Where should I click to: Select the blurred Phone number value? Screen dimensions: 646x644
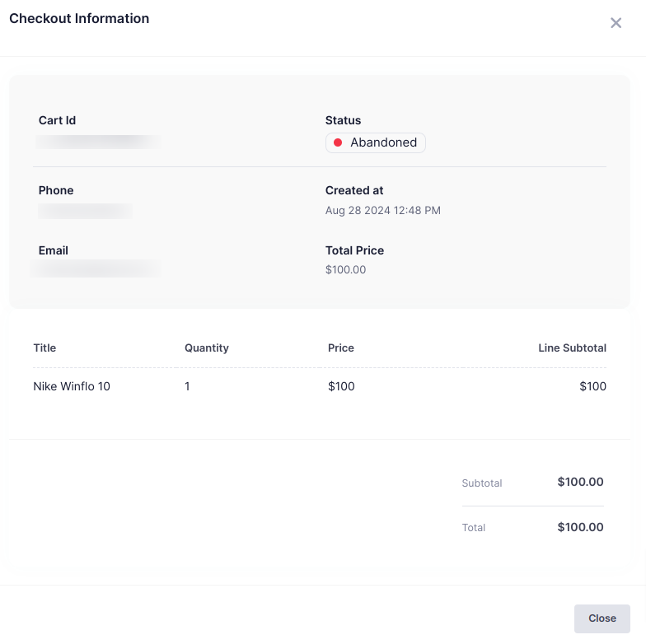coord(86,211)
